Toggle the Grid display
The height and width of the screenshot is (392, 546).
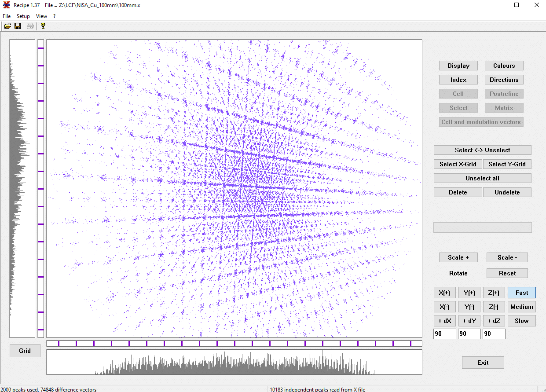point(25,351)
